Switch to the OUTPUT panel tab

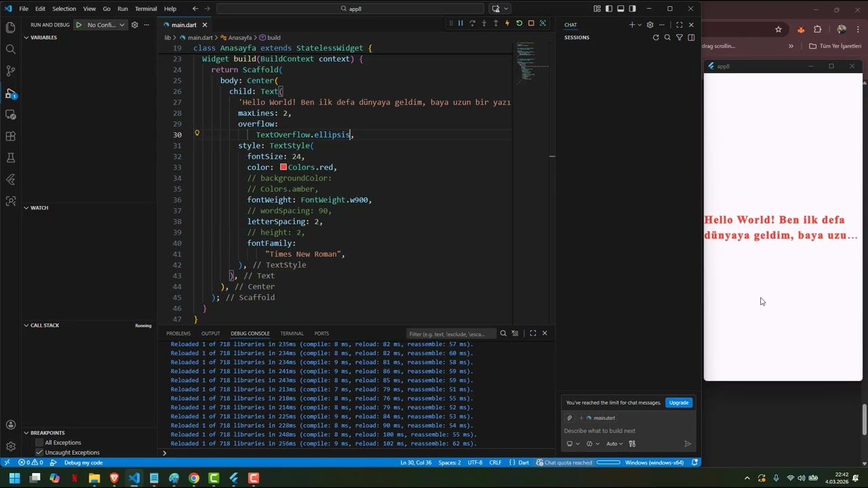click(211, 333)
